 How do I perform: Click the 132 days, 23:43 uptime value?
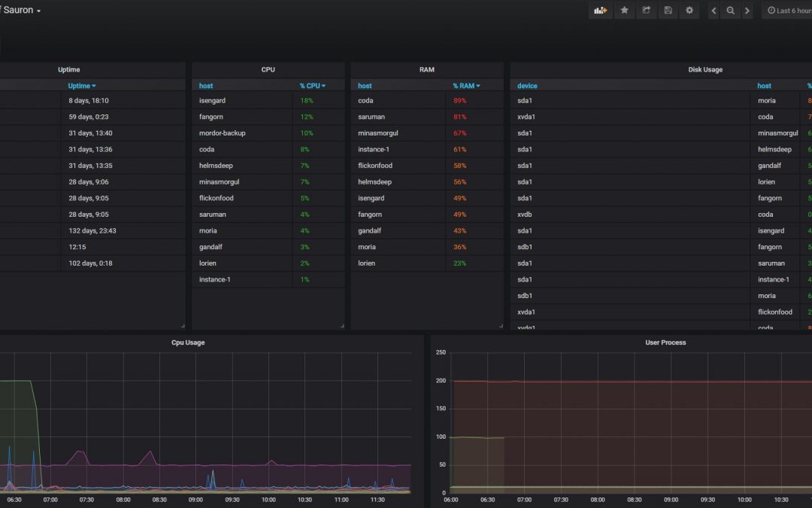tap(92, 231)
